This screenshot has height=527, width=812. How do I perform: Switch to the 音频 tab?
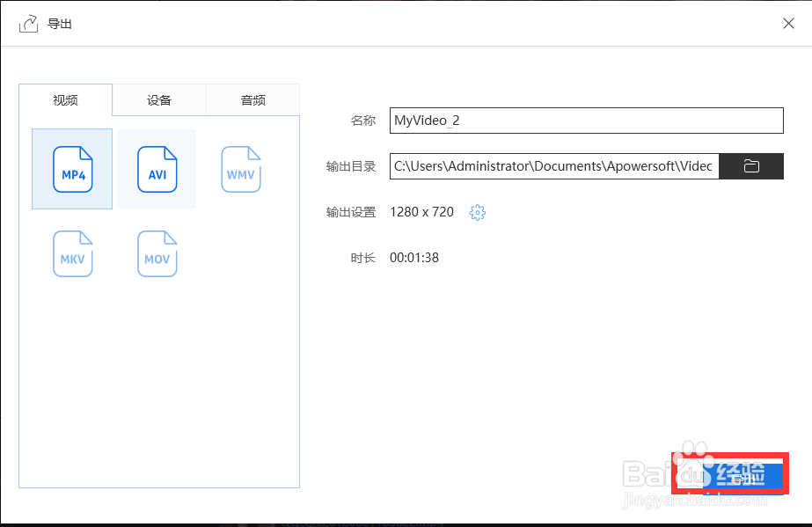252,99
